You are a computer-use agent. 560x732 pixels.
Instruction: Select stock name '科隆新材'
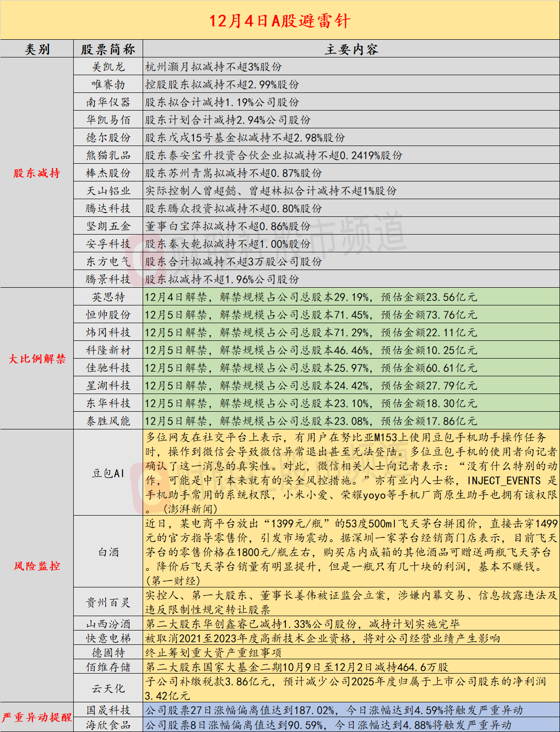pyautogui.click(x=108, y=350)
